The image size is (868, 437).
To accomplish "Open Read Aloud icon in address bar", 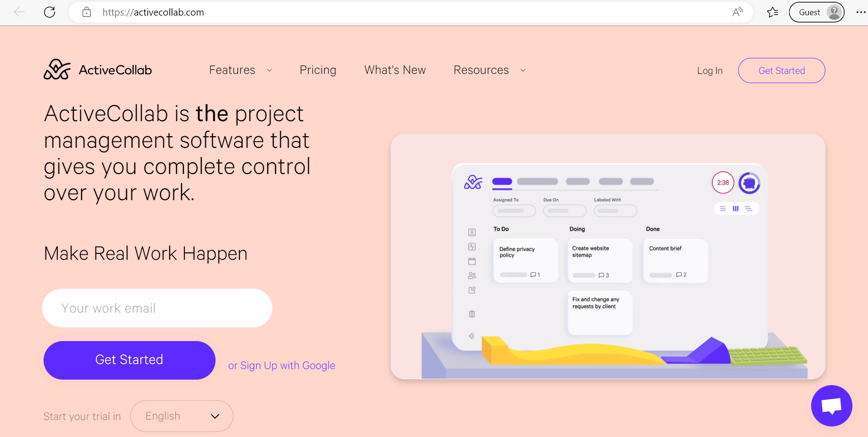I will tap(737, 12).
